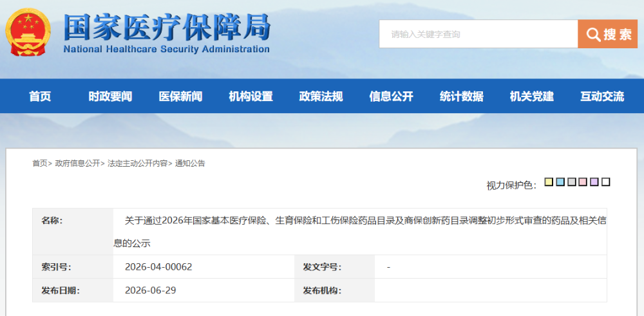Click the 政府信息公开 breadcrumb link
This screenshot has width=644, height=316.
pos(78,163)
